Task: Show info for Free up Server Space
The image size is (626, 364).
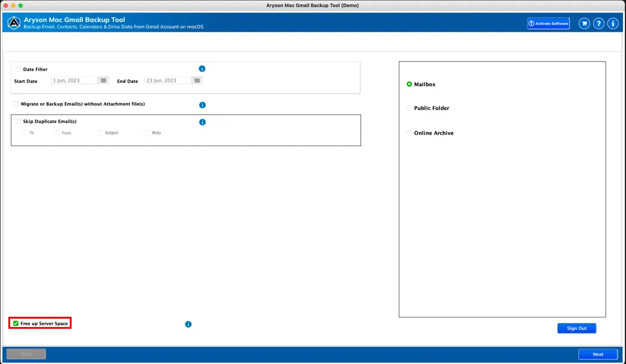Action: 189,325
